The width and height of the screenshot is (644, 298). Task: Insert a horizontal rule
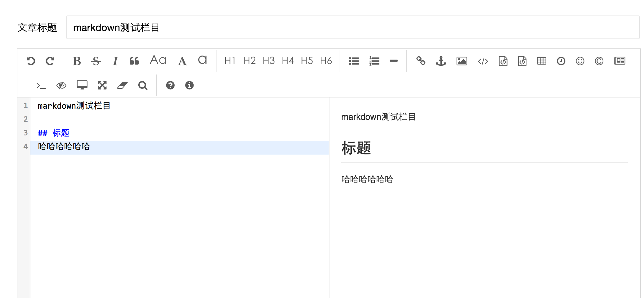[x=394, y=61]
